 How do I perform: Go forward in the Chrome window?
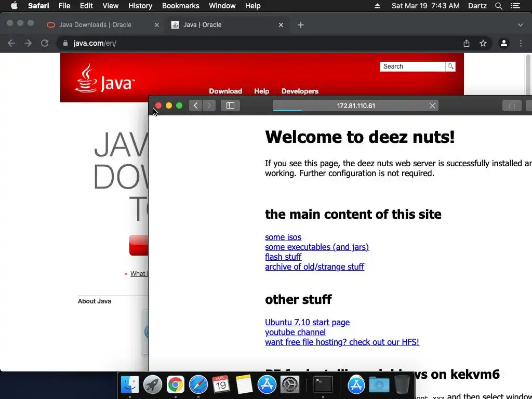tap(28, 43)
